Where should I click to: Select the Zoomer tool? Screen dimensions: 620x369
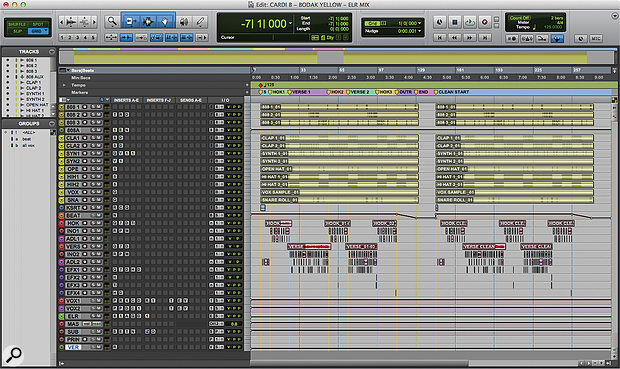pos(112,21)
